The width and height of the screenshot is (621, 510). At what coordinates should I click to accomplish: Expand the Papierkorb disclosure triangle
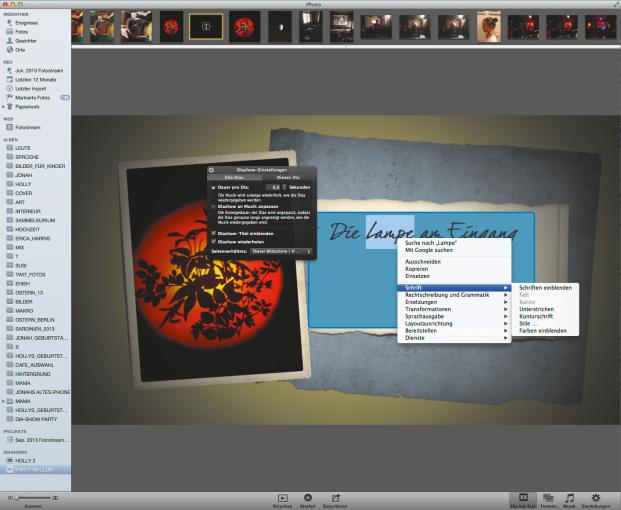pos(3,107)
